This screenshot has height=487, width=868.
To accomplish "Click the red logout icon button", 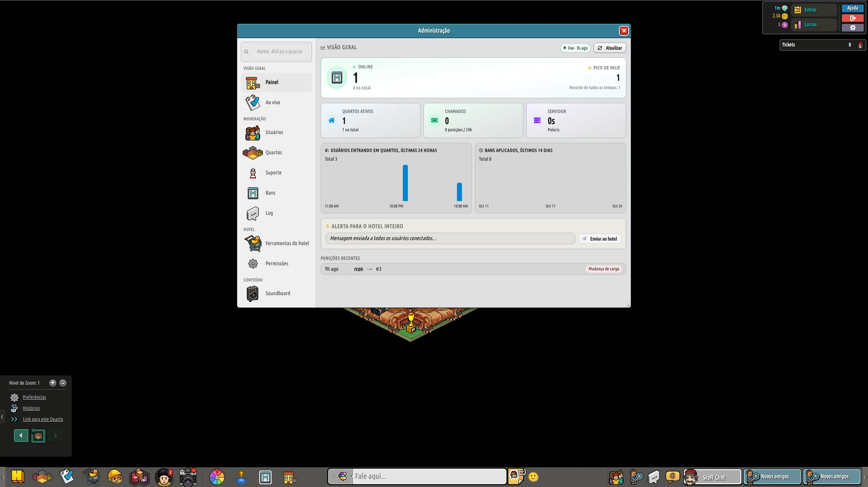I will coord(852,18).
